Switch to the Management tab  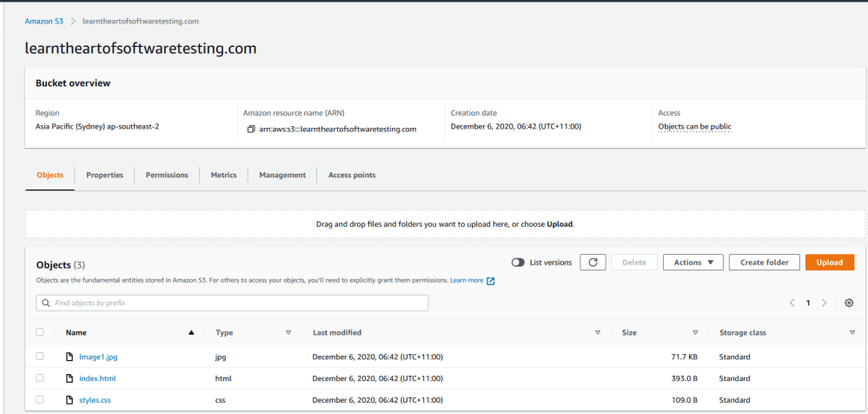tap(282, 175)
